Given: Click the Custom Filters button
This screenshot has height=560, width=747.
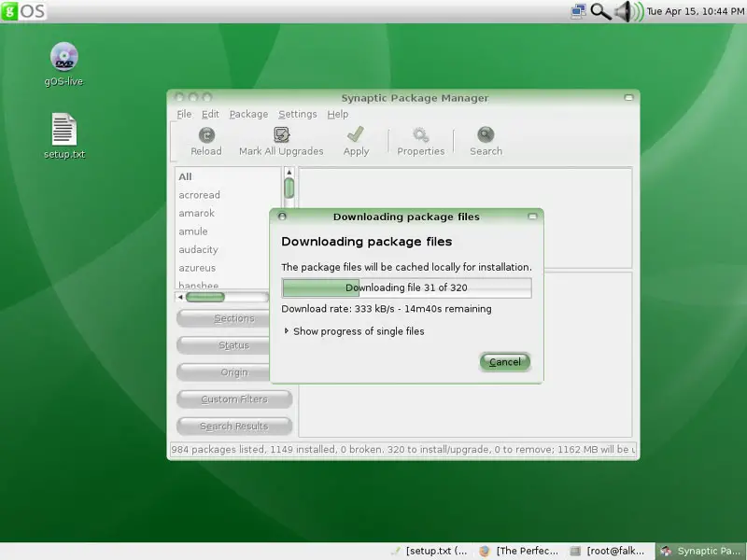Looking at the screenshot, I should (234, 399).
